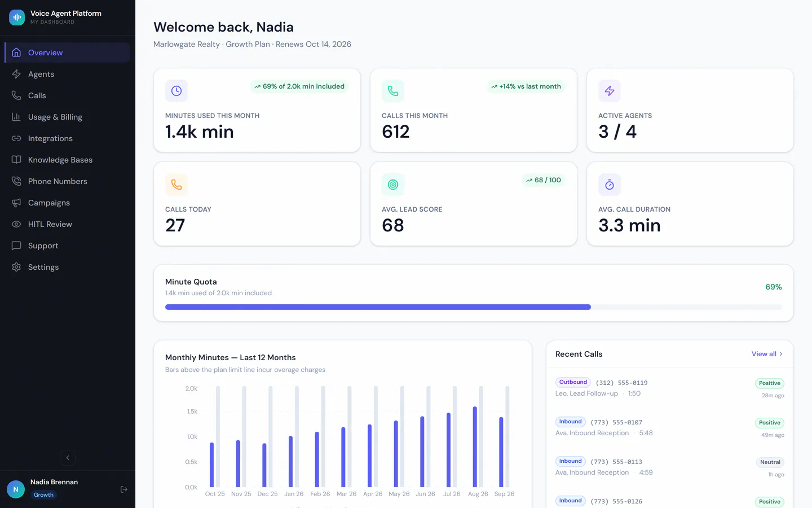812x508 pixels.
Task: Open the Phone Numbers page
Action: [x=68, y=181]
